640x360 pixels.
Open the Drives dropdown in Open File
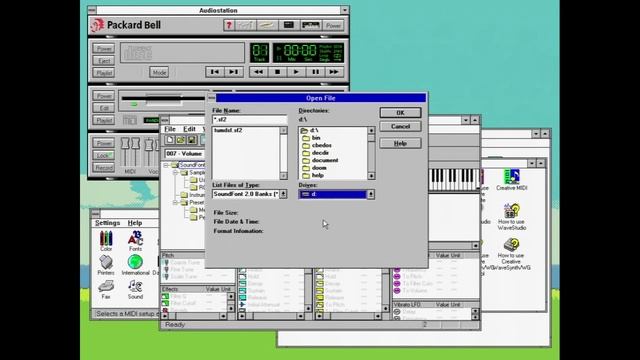[x=371, y=195]
